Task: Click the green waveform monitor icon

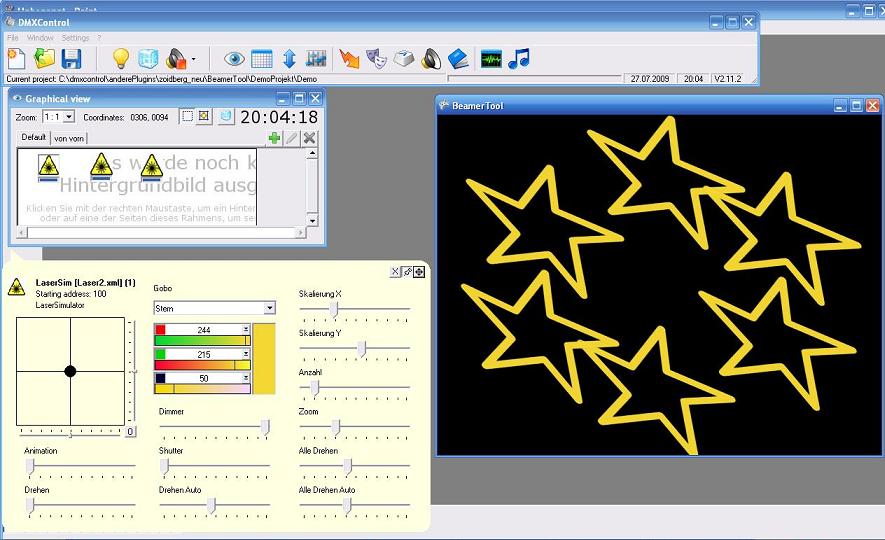Action: tap(490, 58)
